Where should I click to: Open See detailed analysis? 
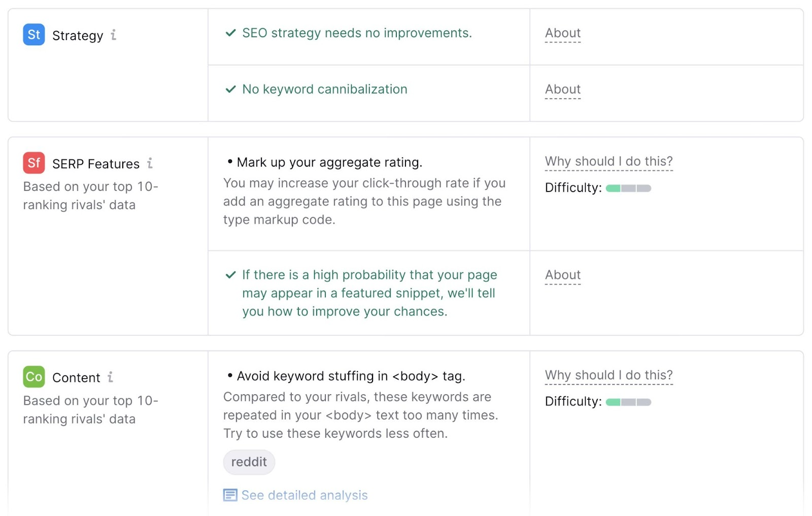[x=304, y=494]
